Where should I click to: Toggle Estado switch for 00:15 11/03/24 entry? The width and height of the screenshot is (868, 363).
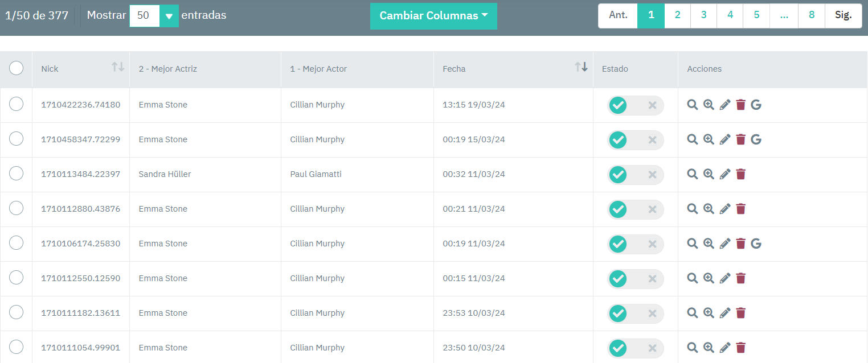click(x=636, y=279)
